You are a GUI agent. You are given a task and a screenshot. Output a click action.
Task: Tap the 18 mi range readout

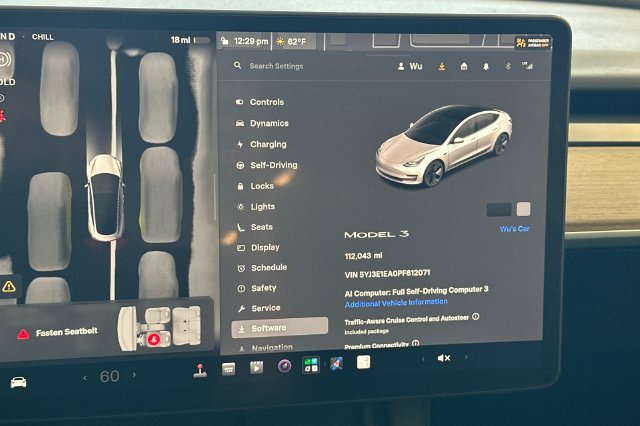pyautogui.click(x=180, y=40)
